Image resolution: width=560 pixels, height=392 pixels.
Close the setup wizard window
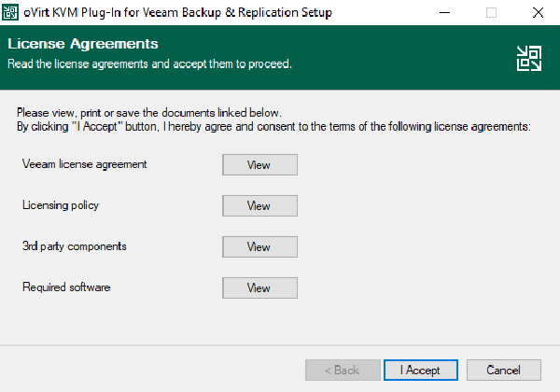pyautogui.click(x=538, y=12)
